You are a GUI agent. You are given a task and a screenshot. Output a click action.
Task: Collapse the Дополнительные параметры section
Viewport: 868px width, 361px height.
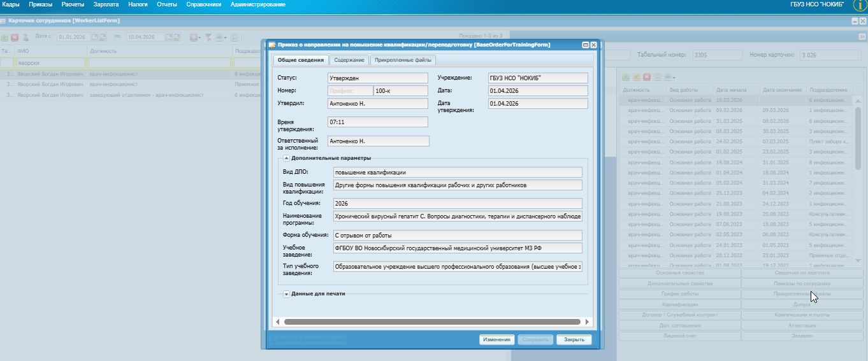click(287, 158)
